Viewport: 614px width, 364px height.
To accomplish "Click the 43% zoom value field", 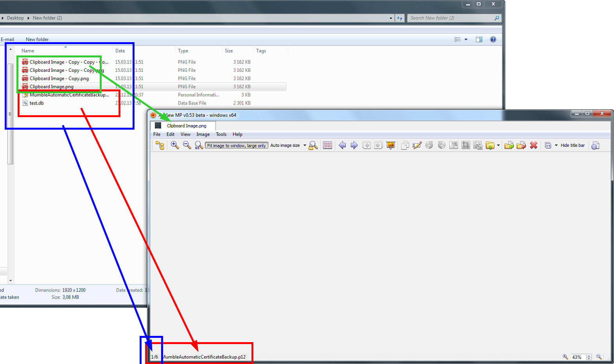I will (x=578, y=357).
